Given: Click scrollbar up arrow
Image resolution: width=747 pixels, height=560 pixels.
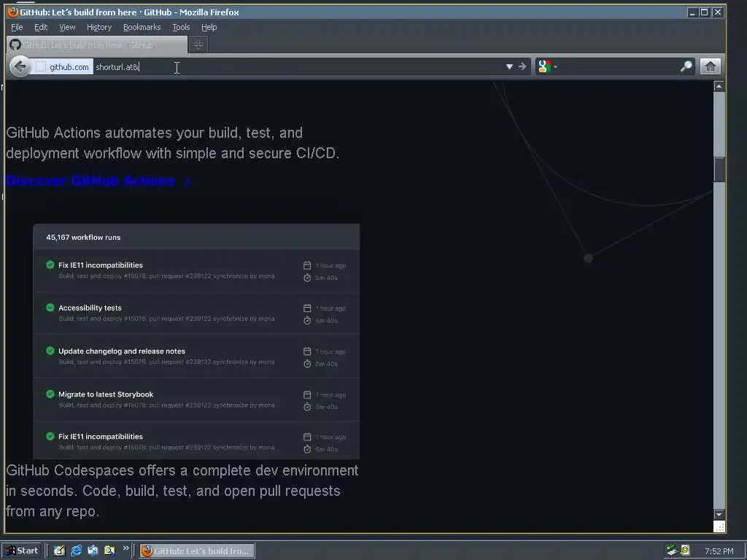Looking at the screenshot, I should (x=719, y=86).
